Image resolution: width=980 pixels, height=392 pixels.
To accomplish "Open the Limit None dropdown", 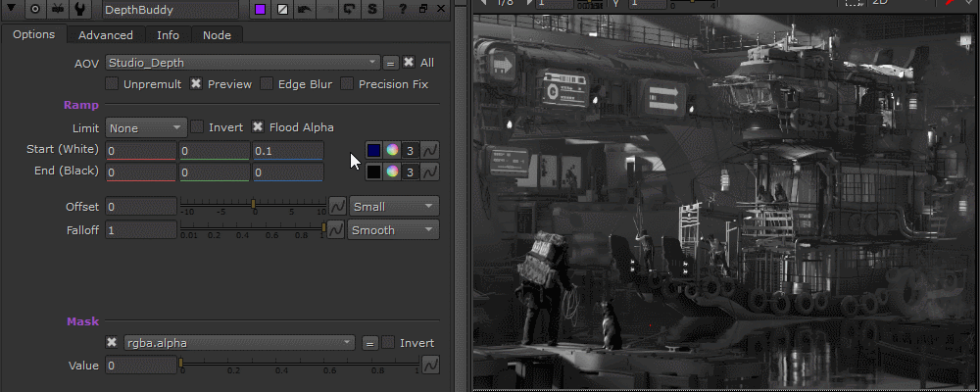I will point(146,128).
